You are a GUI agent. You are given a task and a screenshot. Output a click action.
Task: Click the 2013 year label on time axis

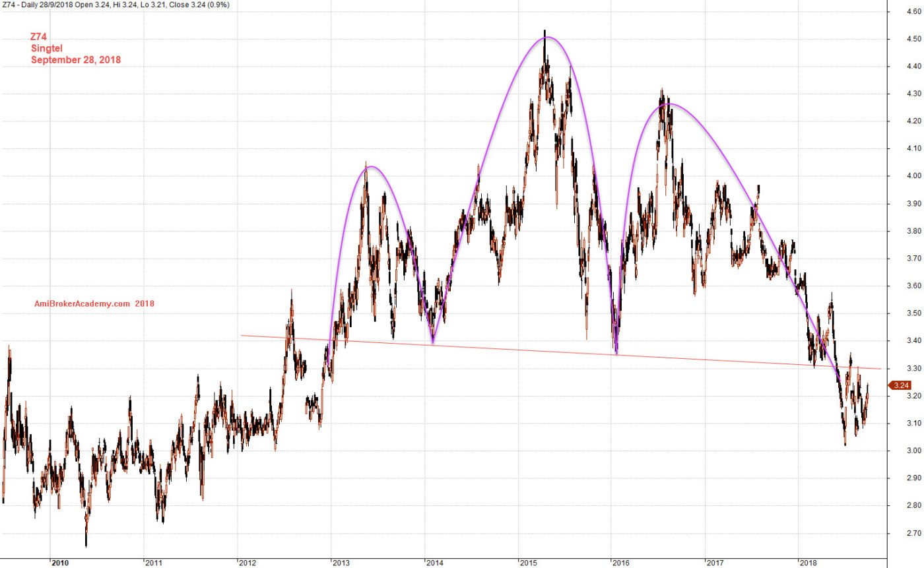(341, 563)
